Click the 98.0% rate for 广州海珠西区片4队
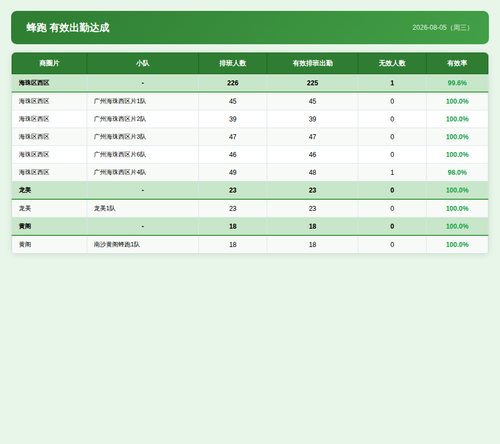The height and width of the screenshot is (444, 500). [x=457, y=172]
